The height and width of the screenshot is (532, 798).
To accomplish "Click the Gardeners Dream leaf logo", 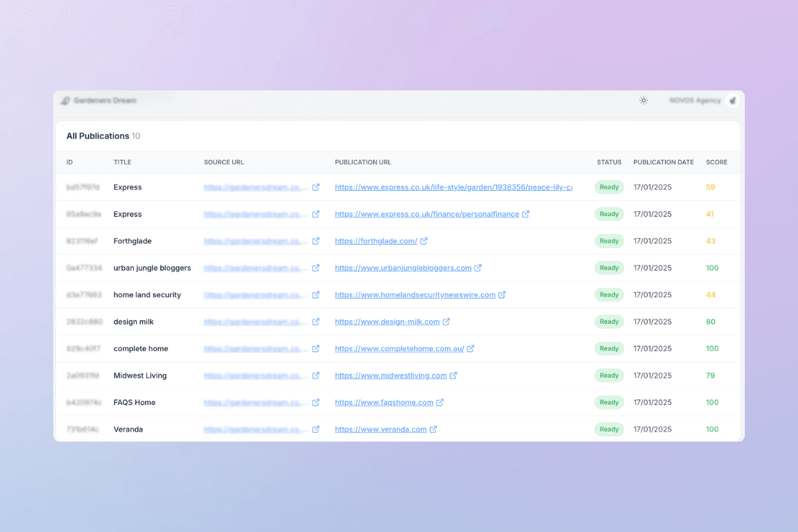I will point(64,100).
